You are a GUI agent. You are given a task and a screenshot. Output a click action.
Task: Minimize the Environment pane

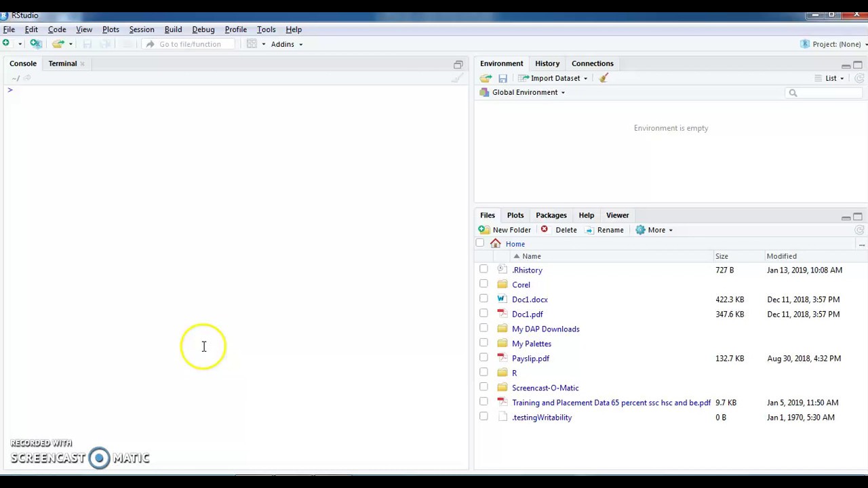[846, 66]
